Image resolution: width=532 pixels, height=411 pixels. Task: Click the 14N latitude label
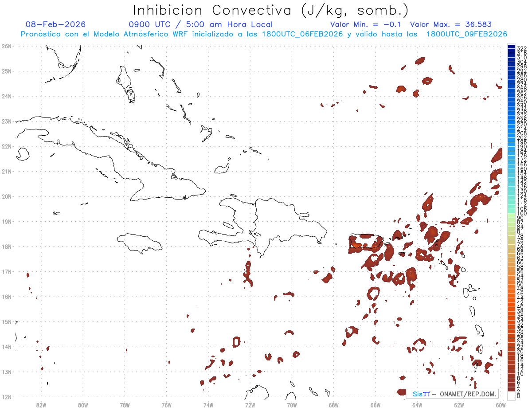6,347
